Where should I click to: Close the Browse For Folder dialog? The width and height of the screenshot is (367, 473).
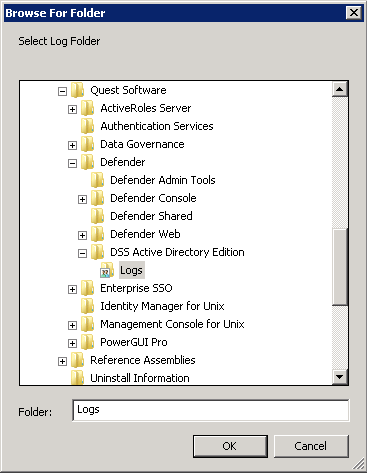click(x=354, y=13)
